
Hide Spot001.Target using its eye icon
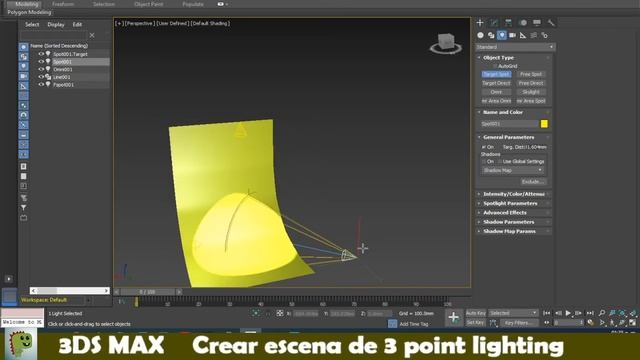point(41,54)
